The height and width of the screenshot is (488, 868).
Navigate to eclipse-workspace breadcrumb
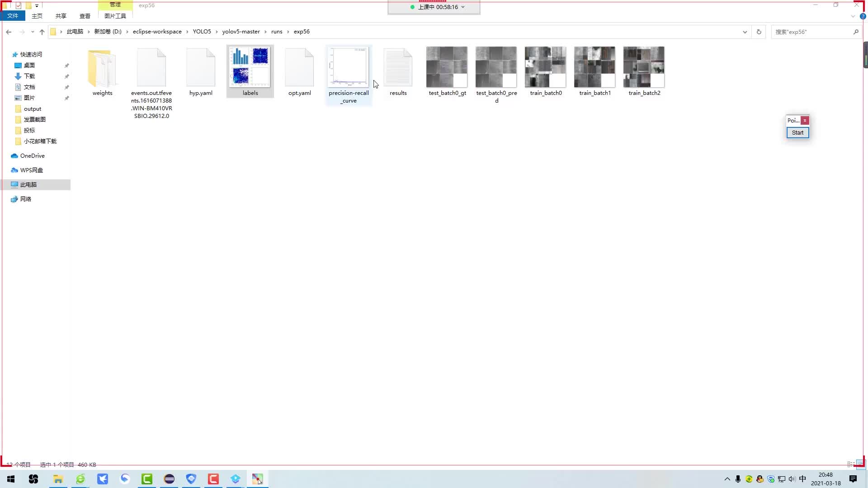click(157, 32)
